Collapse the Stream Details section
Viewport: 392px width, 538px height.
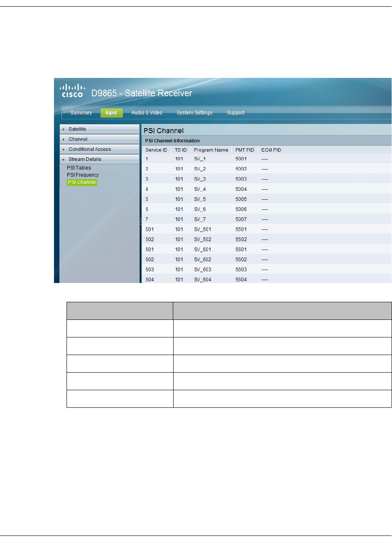pyautogui.click(x=99, y=159)
